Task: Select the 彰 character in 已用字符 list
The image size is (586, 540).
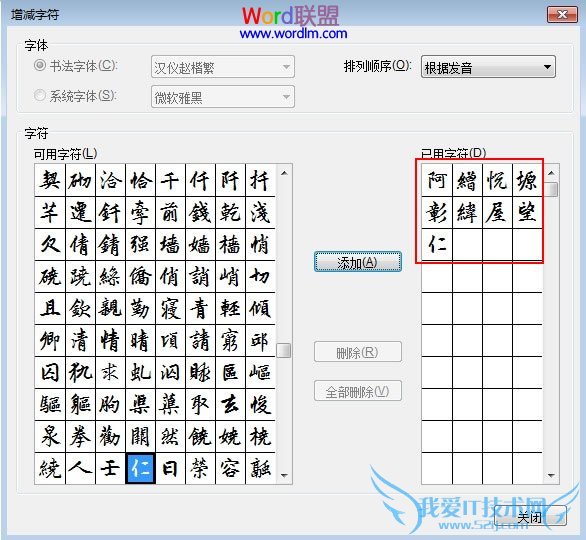Action: click(x=437, y=212)
